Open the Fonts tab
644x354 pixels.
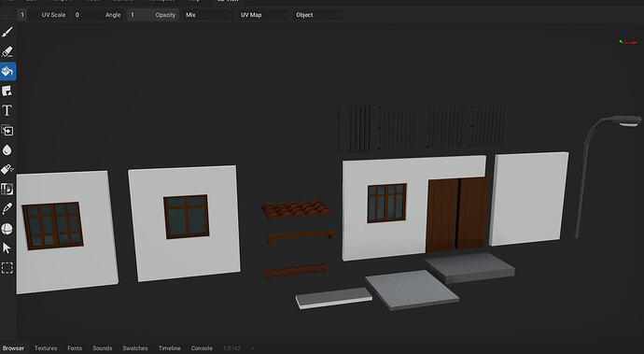coord(75,348)
